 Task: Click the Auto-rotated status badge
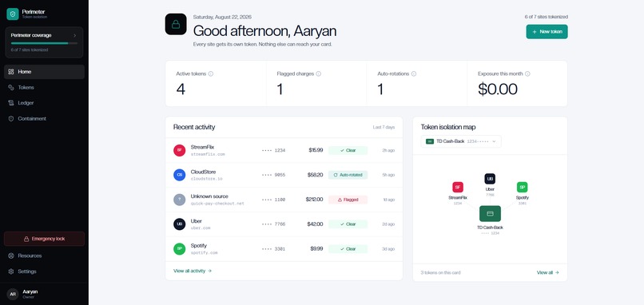tap(348, 175)
